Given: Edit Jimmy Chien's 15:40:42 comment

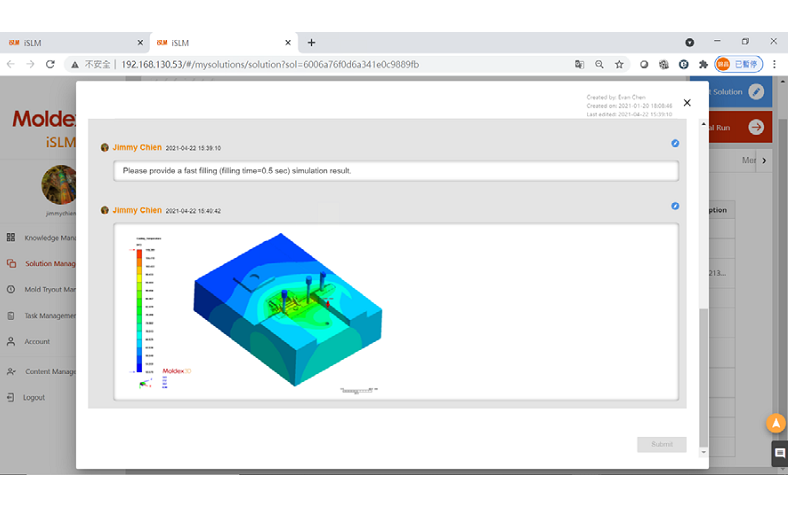Looking at the screenshot, I should pos(675,206).
